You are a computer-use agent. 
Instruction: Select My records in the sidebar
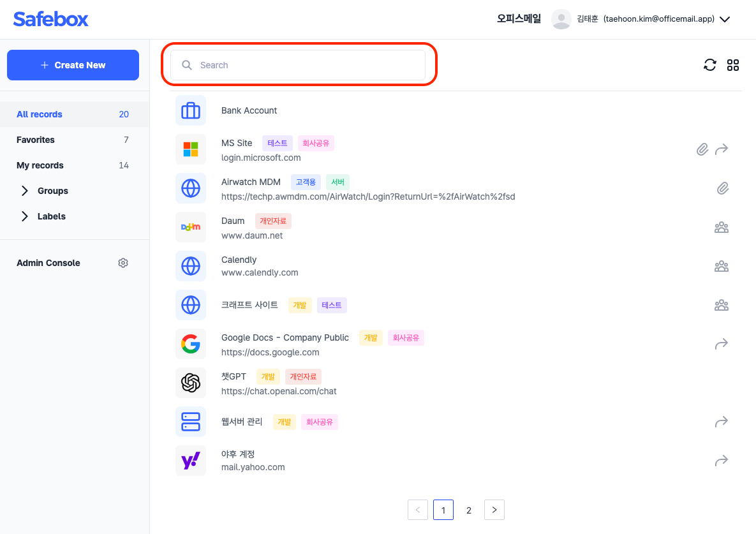click(40, 165)
